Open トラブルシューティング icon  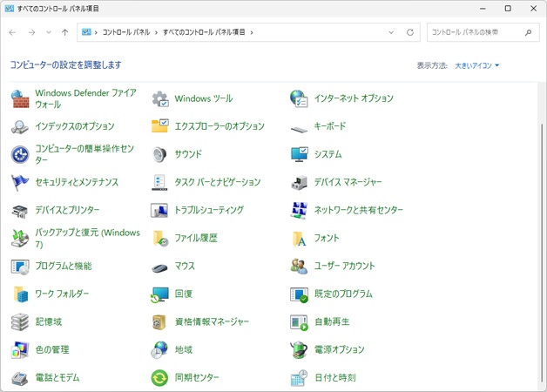(159, 210)
